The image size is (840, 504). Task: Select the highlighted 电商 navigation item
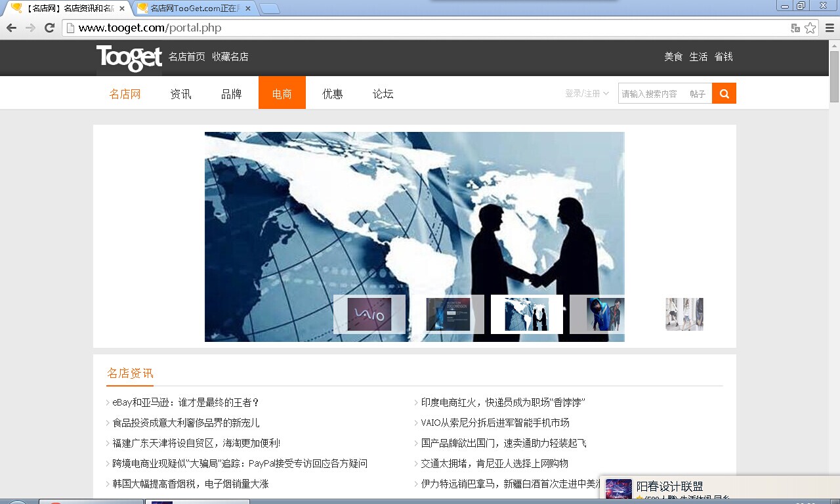(282, 93)
